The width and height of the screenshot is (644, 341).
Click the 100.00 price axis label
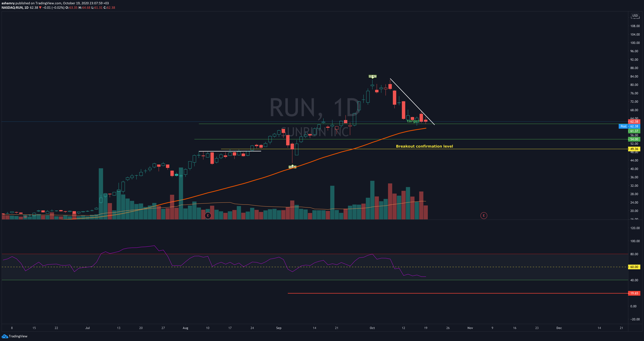click(635, 43)
